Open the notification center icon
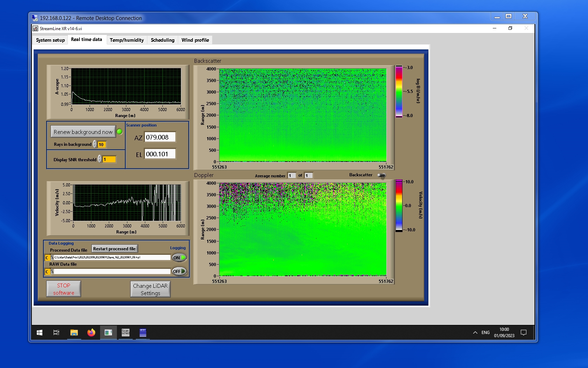Image resolution: width=588 pixels, height=368 pixels. [x=524, y=333]
